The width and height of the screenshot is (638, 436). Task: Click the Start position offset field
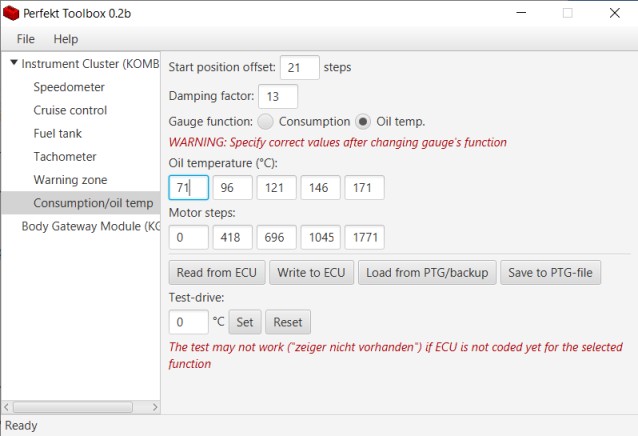[300, 67]
